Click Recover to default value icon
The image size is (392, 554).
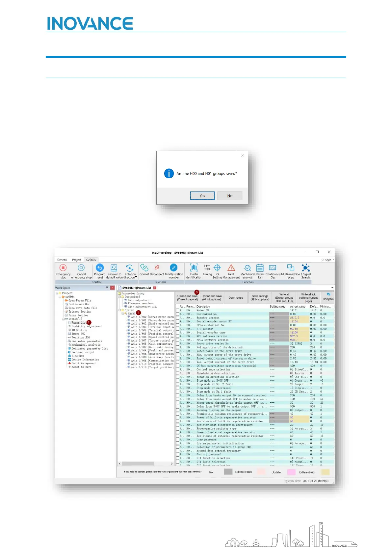[114, 268]
